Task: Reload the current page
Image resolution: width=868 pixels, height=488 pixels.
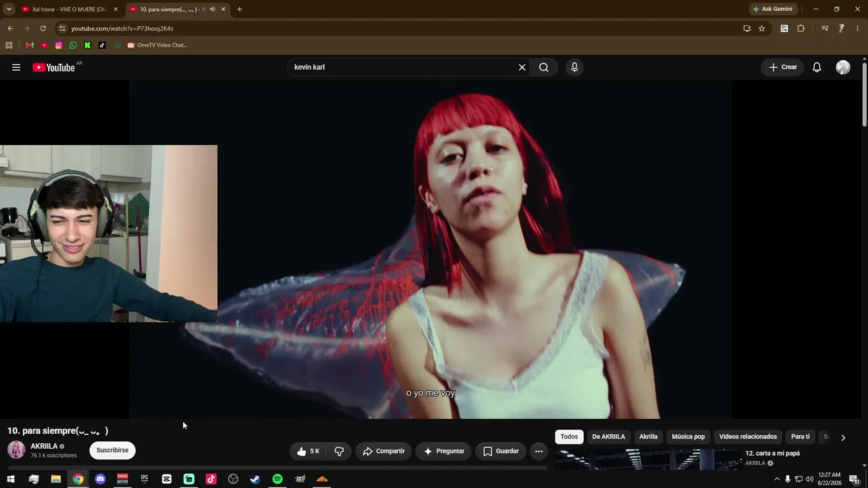Action: [x=43, y=28]
